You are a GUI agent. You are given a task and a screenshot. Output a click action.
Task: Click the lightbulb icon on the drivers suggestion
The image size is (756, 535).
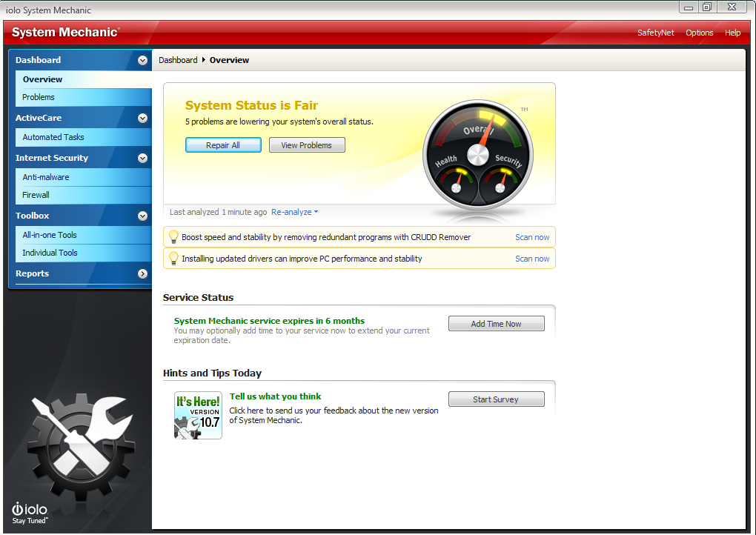[173, 258]
